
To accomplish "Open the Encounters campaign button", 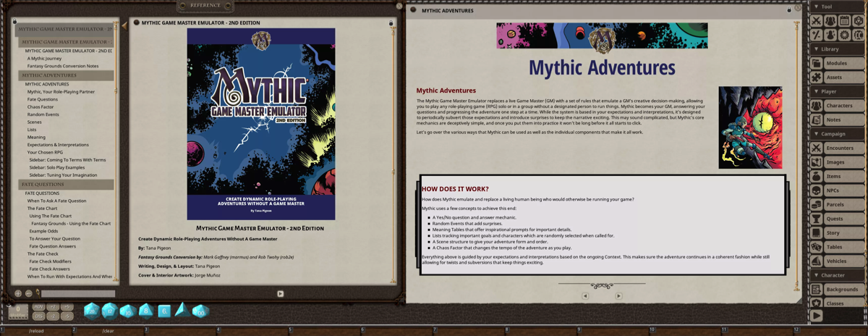I will 843,148.
